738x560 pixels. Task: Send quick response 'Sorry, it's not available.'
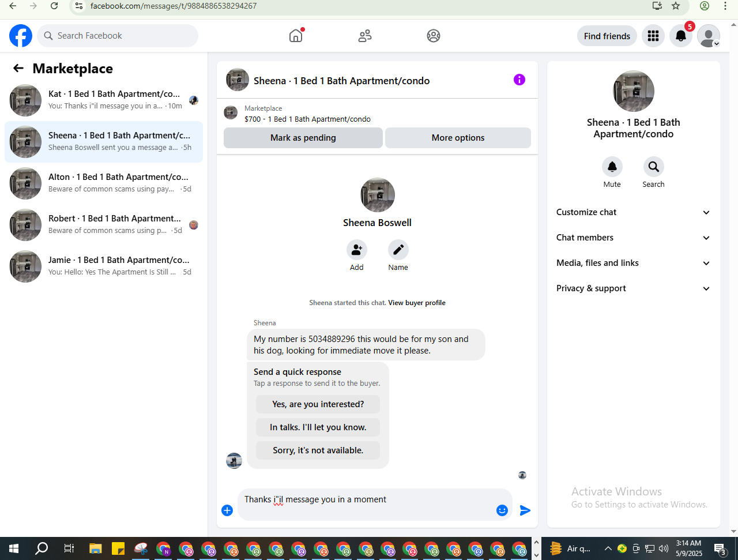318,450
